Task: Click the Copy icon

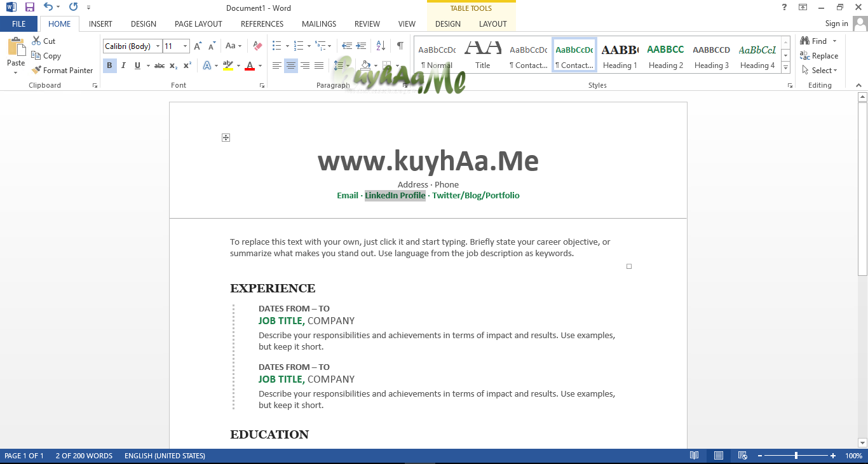Action: click(x=36, y=56)
